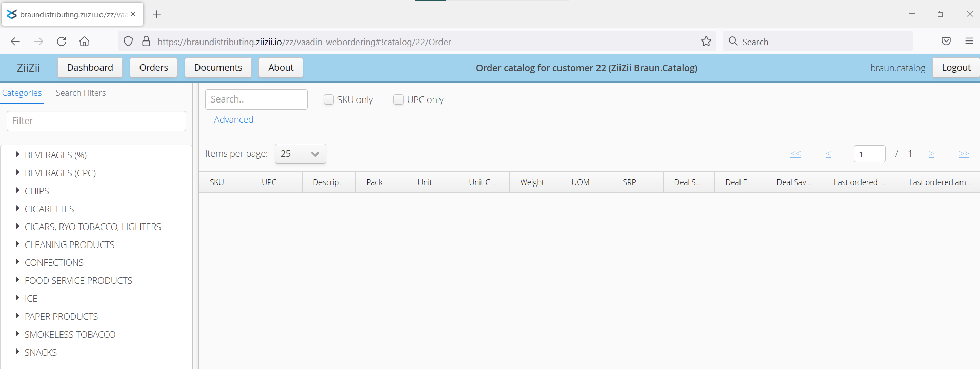The height and width of the screenshot is (369, 980).
Task: Enable the SKU only checkbox
Action: [329, 99]
